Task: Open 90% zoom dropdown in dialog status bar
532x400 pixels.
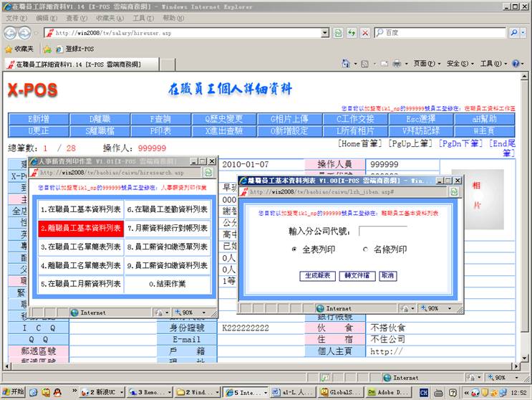Action: coord(432,308)
